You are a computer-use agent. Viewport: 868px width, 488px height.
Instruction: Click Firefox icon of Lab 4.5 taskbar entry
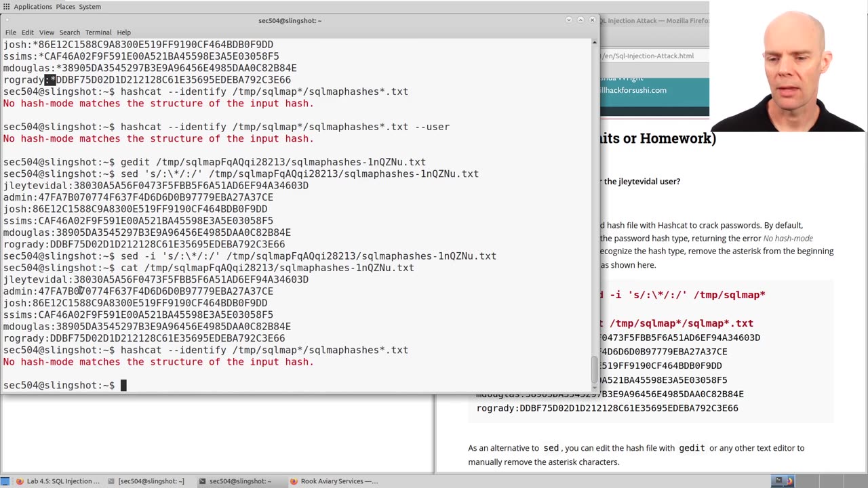click(20, 481)
